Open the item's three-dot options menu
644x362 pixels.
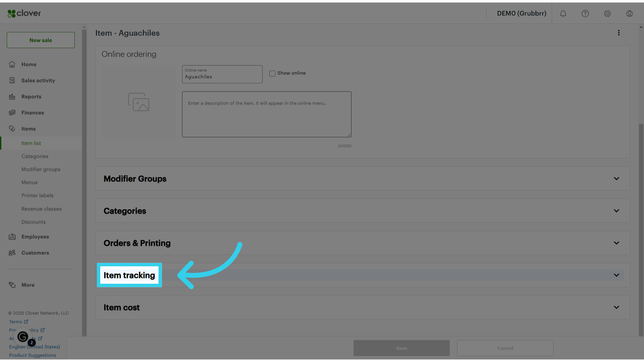pyautogui.click(x=619, y=33)
